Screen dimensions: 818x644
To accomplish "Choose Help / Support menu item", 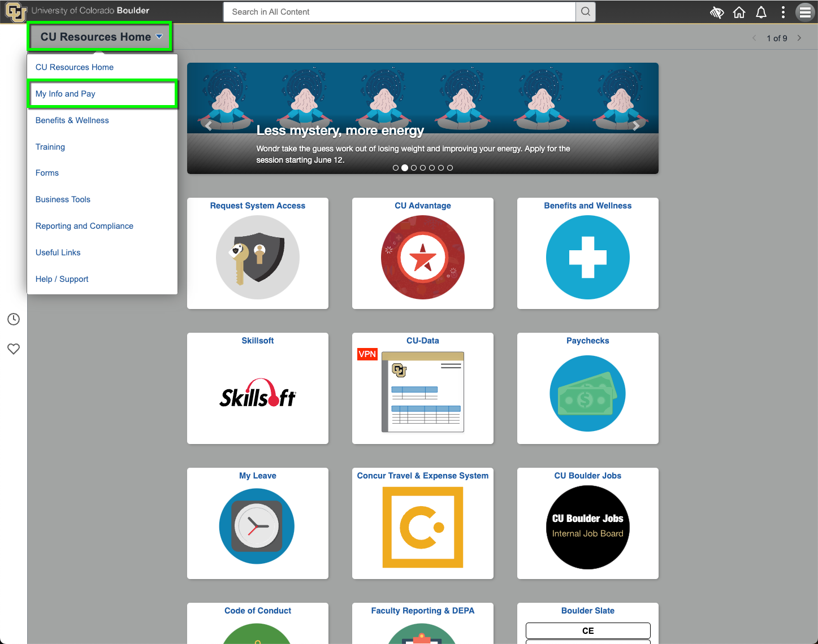I will [x=102, y=279].
